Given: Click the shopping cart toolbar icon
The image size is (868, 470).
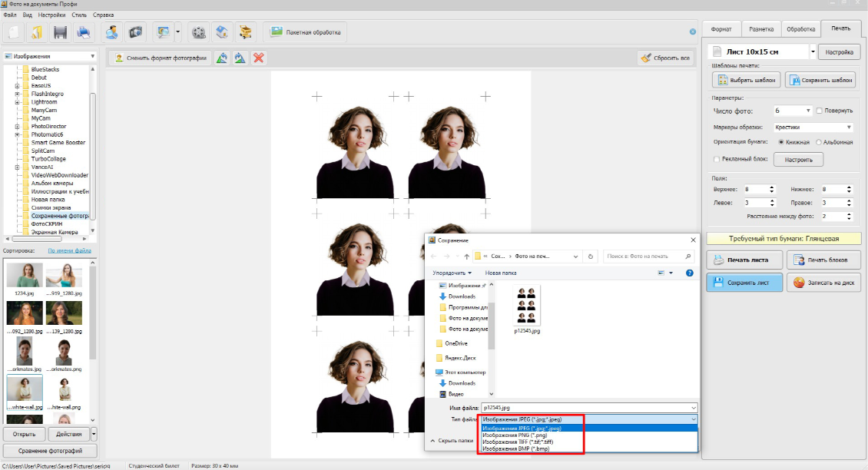Looking at the screenshot, I should point(245,32).
